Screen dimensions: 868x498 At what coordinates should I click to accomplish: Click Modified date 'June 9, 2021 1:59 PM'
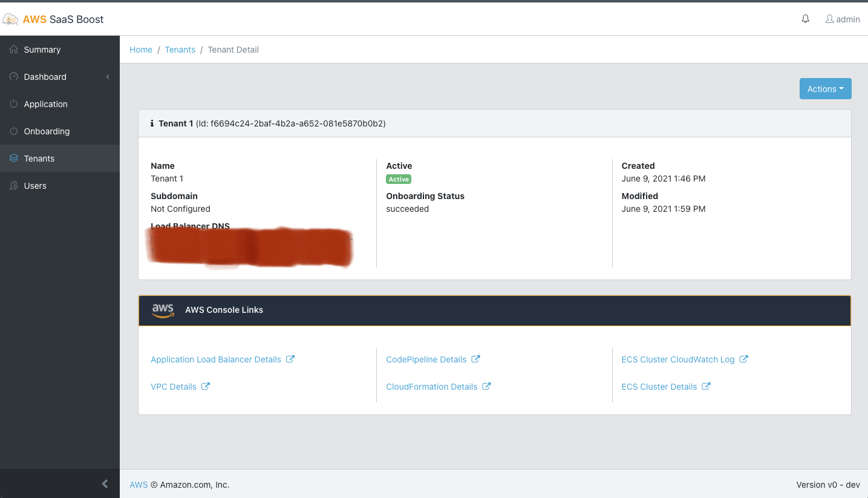664,209
